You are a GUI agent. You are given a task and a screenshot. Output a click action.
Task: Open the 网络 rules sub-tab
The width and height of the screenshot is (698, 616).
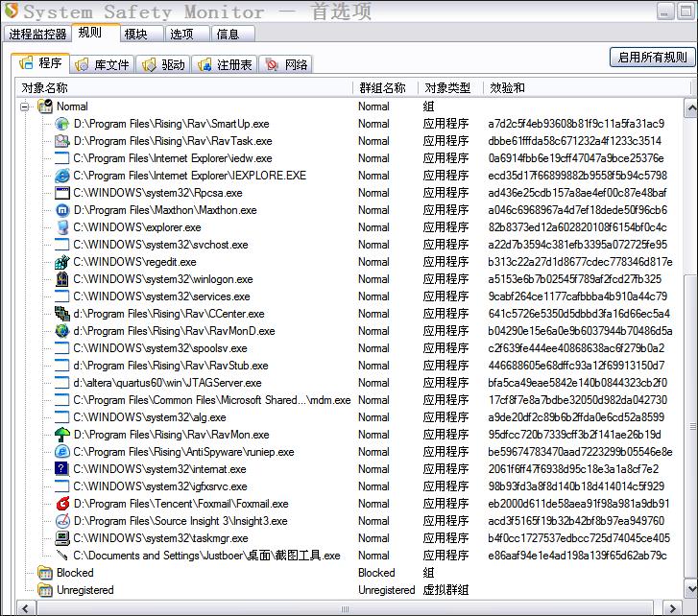pos(286,65)
